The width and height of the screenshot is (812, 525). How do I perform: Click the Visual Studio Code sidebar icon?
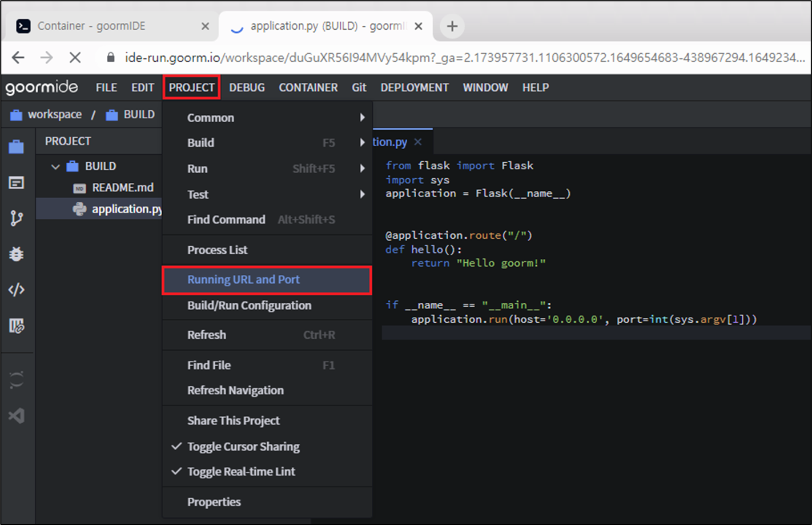17,415
